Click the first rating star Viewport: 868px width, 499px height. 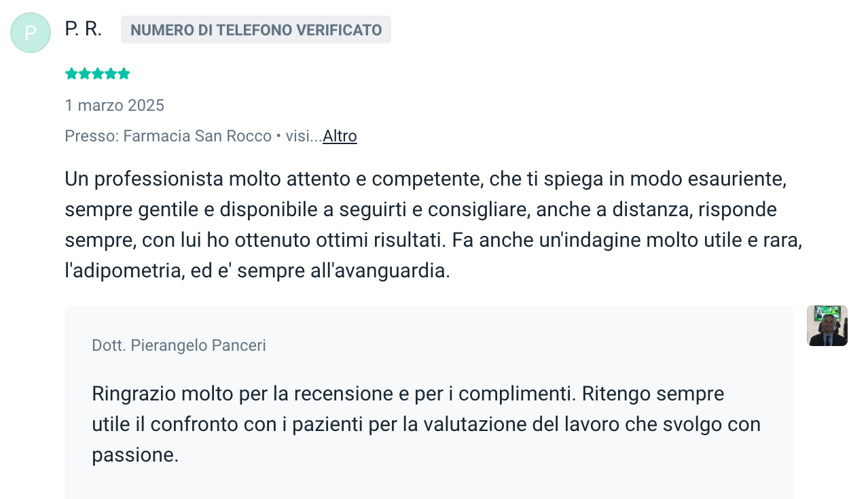71,74
